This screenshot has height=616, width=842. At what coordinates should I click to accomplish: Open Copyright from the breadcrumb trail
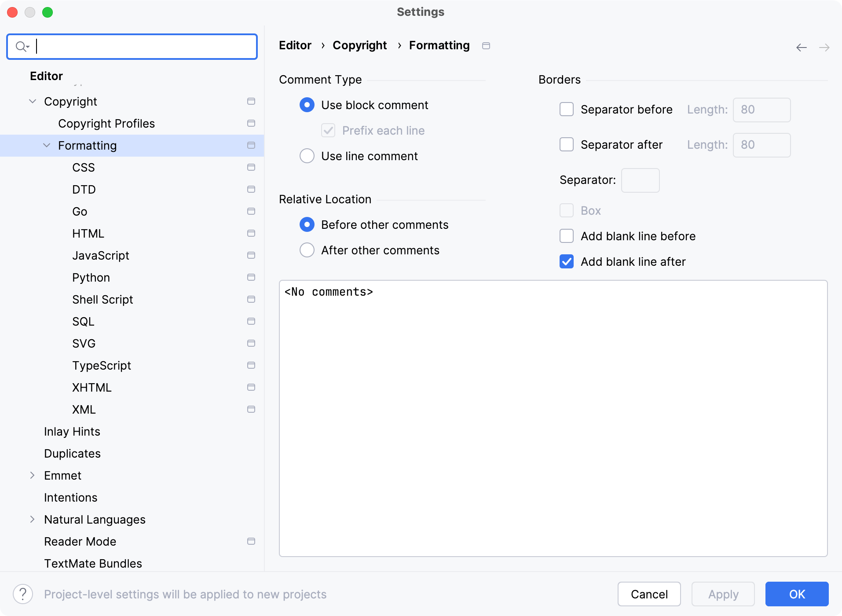point(359,45)
